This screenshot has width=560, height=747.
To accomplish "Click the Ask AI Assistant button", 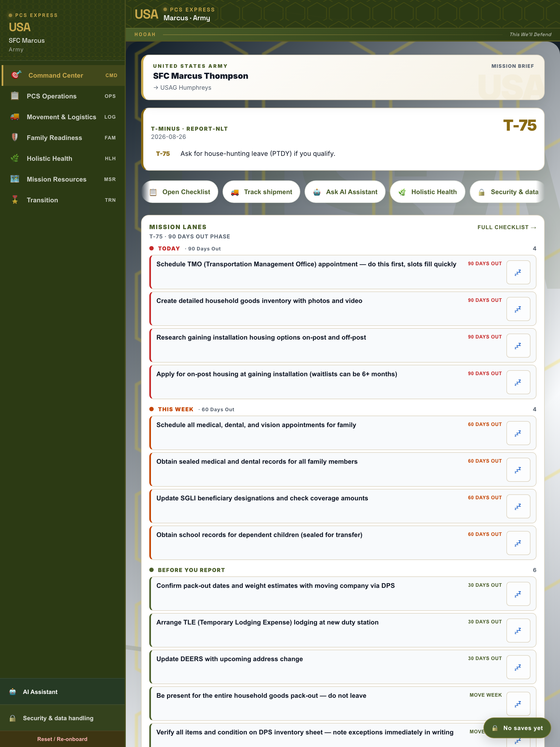I will (x=345, y=192).
